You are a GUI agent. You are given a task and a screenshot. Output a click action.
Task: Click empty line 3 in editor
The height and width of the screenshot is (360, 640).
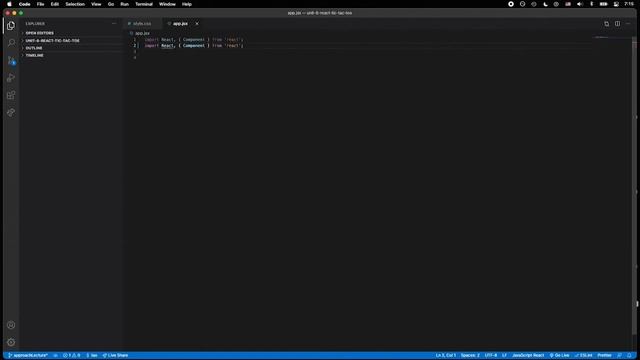[367, 52]
